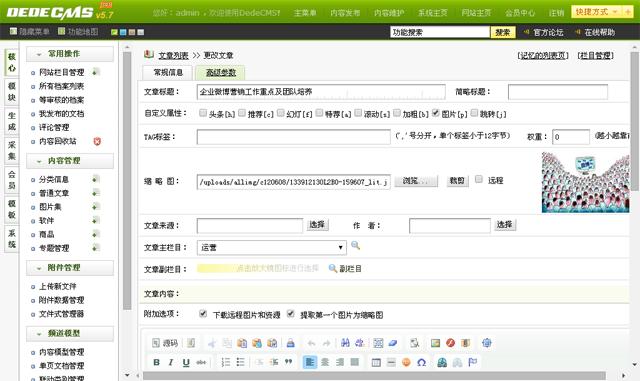Insert anchor with the flag icon
The height and width of the screenshot is (381, 640).
pyautogui.click(x=472, y=362)
